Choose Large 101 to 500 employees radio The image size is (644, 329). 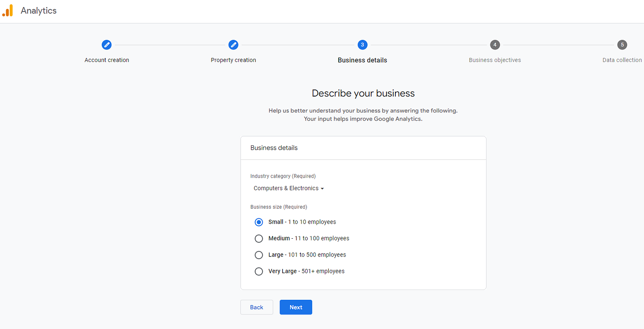coord(259,255)
